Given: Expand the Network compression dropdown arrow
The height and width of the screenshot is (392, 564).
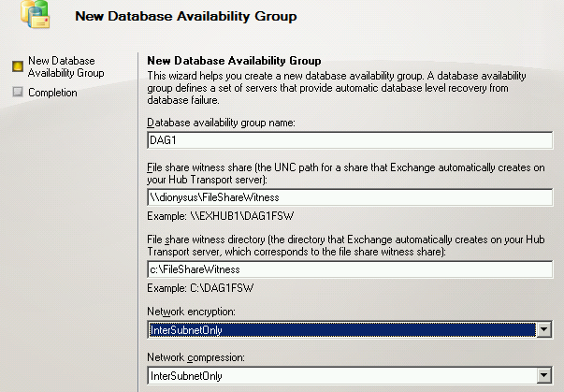Looking at the screenshot, I should 543,376.
